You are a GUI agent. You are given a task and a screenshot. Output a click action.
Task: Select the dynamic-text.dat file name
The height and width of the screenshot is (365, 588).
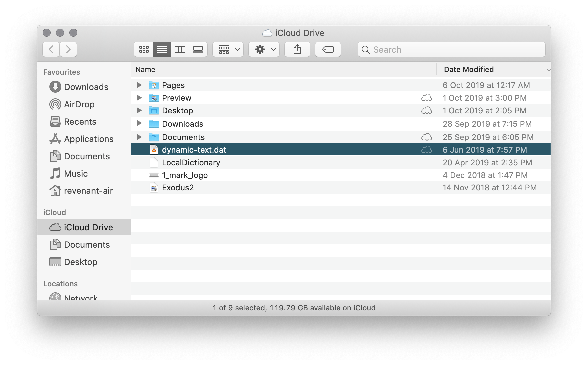coord(194,150)
